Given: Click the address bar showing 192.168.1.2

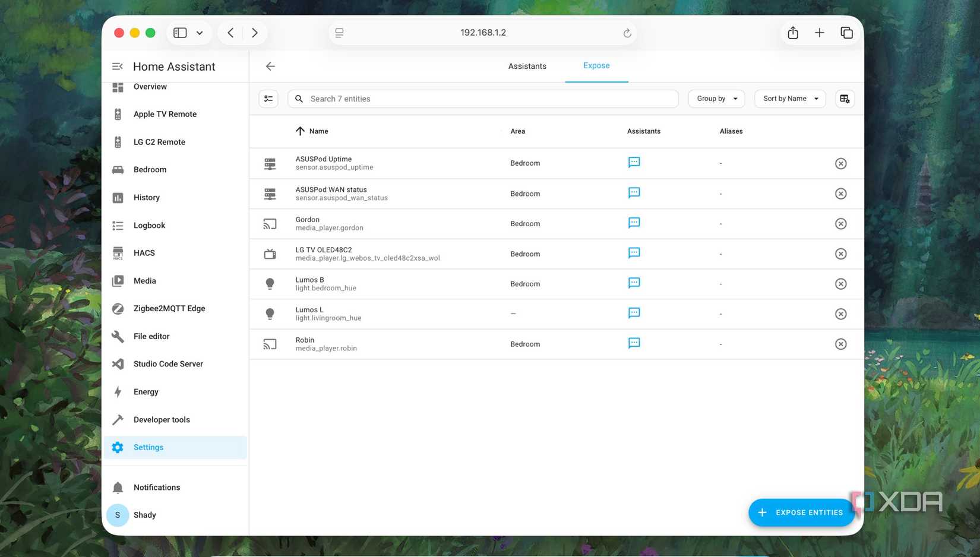Looking at the screenshot, I should 483,33.
